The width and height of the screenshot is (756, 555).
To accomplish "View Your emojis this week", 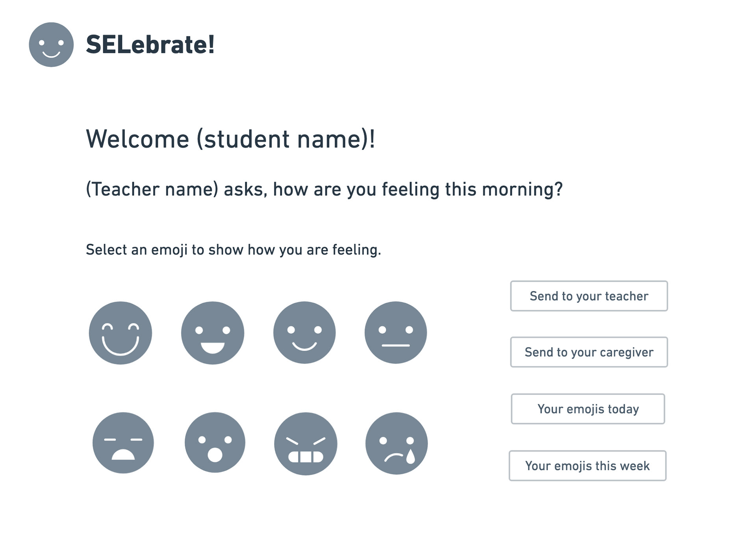I will tap(587, 466).
